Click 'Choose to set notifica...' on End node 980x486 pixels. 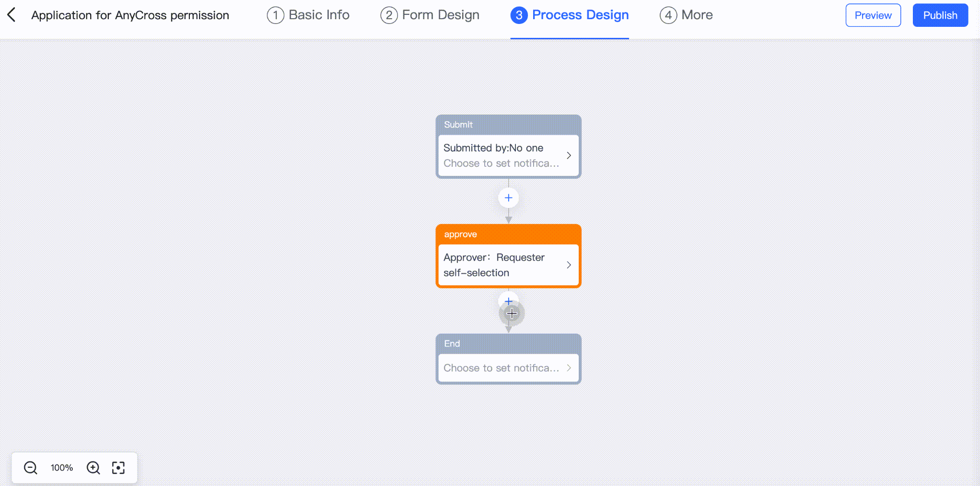tap(501, 368)
